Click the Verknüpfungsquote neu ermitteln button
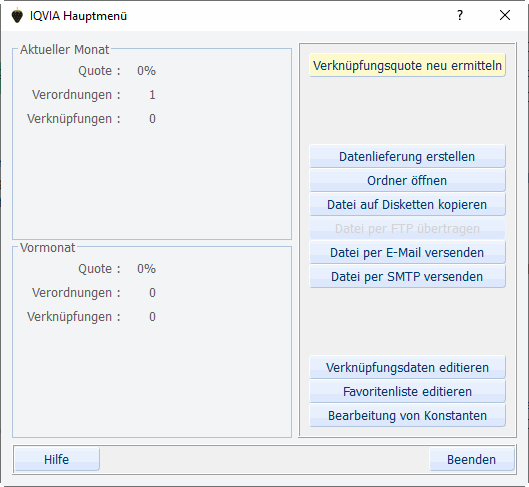This screenshot has width=529, height=487. pos(407,65)
